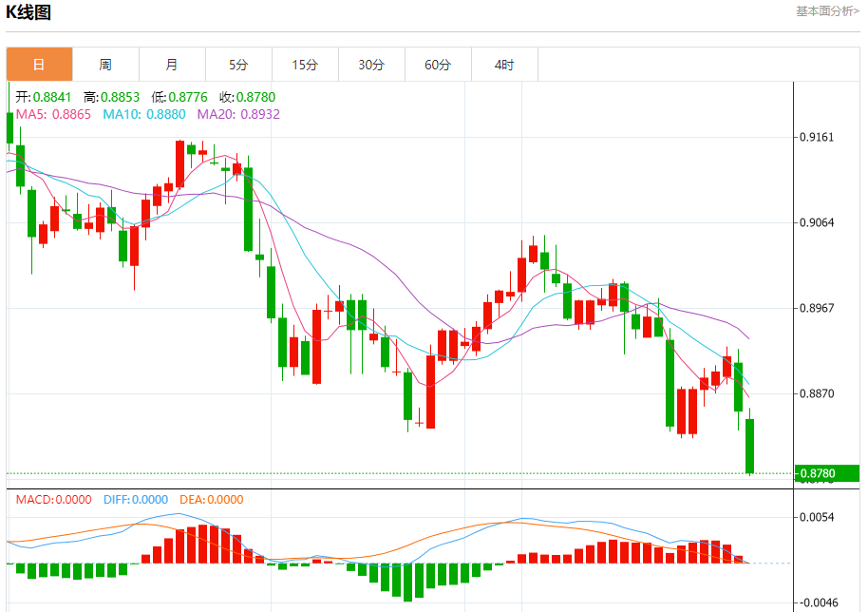
Task: Click the 0.0054 MACD axis label
Action: click(817, 517)
